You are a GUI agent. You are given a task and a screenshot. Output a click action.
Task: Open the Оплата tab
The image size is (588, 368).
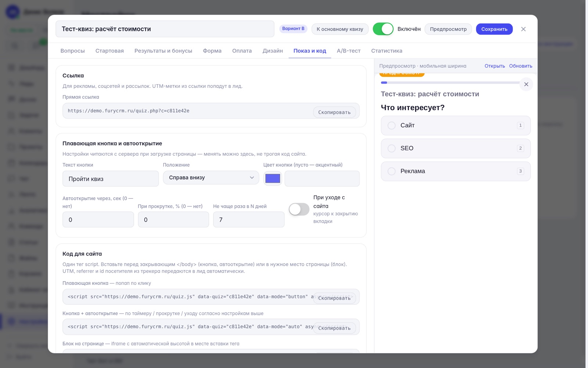(242, 51)
